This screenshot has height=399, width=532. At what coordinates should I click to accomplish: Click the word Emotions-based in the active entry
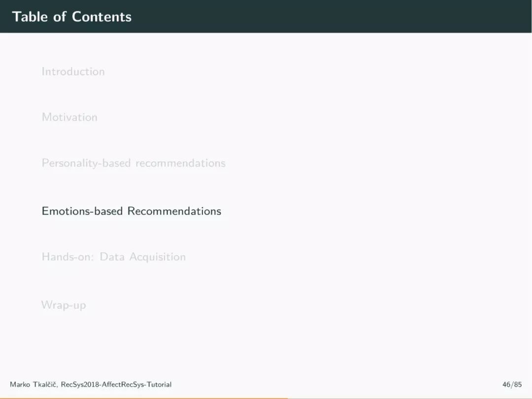tap(82, 211)
